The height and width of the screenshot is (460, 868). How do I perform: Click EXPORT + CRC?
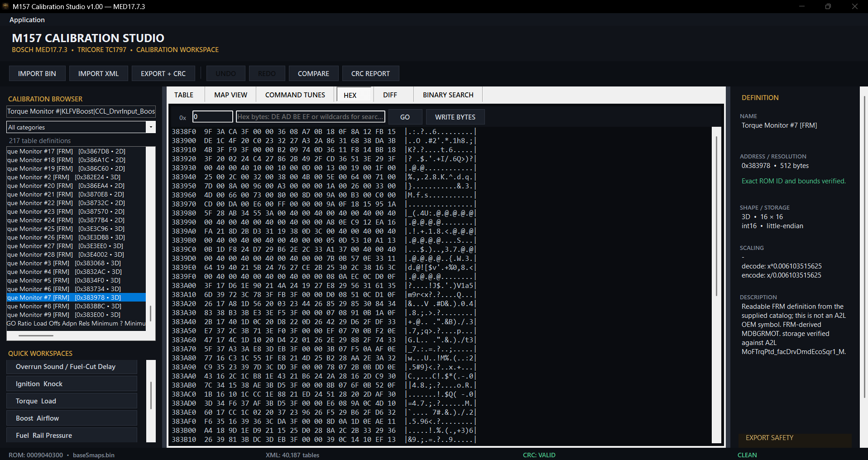[163, 73]
